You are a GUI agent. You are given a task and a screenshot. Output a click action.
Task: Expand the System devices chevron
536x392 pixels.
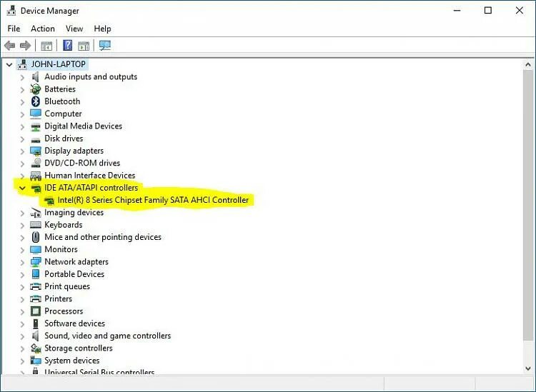point(22,361)
